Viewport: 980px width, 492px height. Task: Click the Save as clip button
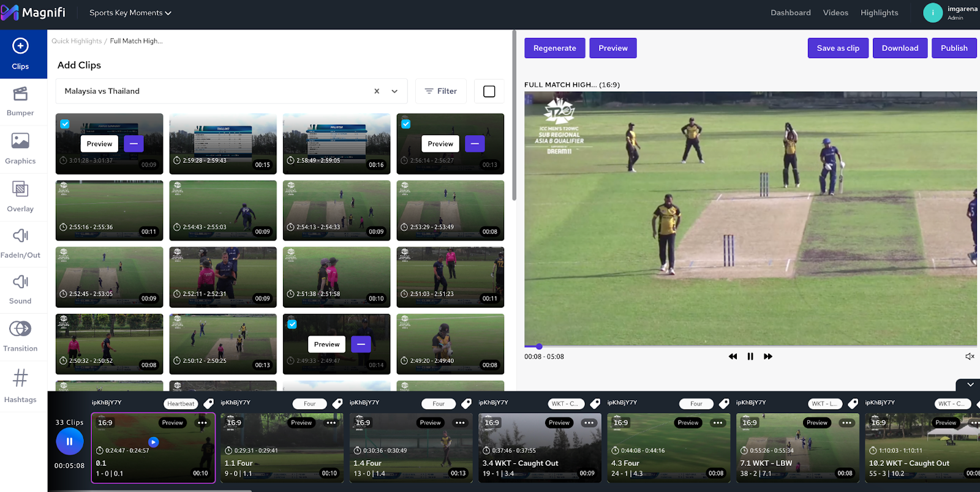click(x=838, y=48)
